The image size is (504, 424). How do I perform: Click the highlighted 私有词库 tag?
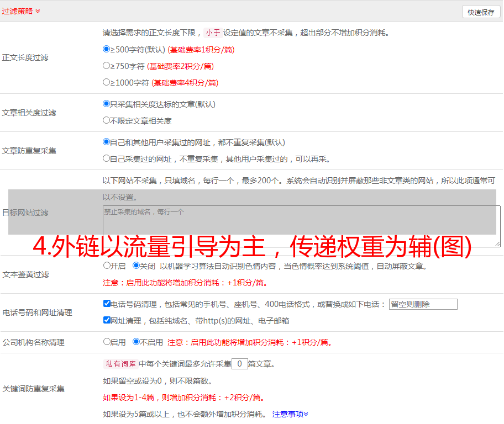point(121,364)
